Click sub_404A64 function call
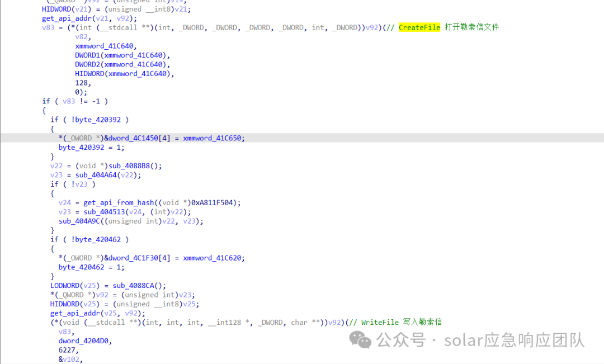The width and height of the screenshot is (604, 364). click(96, 175)
